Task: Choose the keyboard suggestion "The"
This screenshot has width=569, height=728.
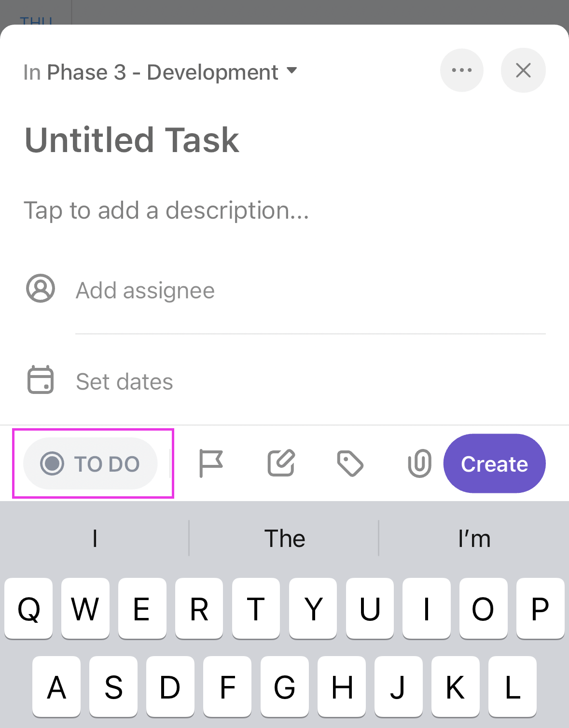Action: tap(285, 538)
